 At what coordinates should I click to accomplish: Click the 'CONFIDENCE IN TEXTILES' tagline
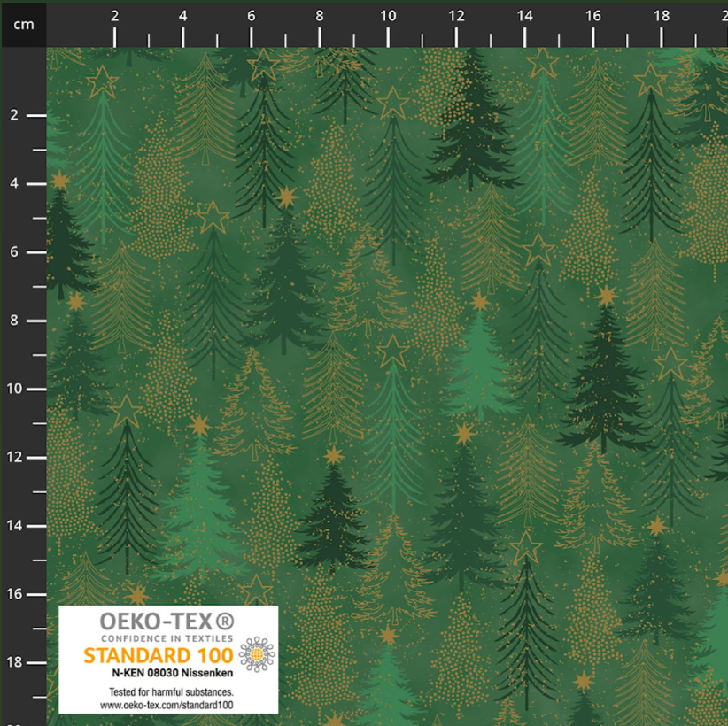pyautogui.click(x=167, y=638)
